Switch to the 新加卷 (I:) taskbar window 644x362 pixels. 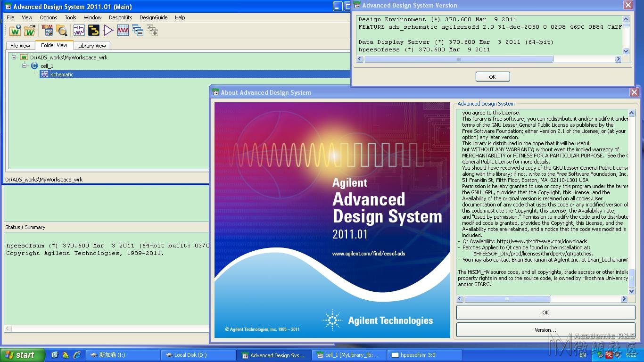123,355
